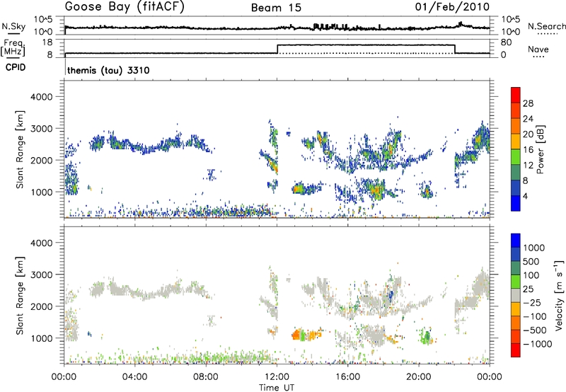The height and width of the screenshot is (392, 566).
Task: Click the '16' label on the power colorbar
Action: pos(528,150)
